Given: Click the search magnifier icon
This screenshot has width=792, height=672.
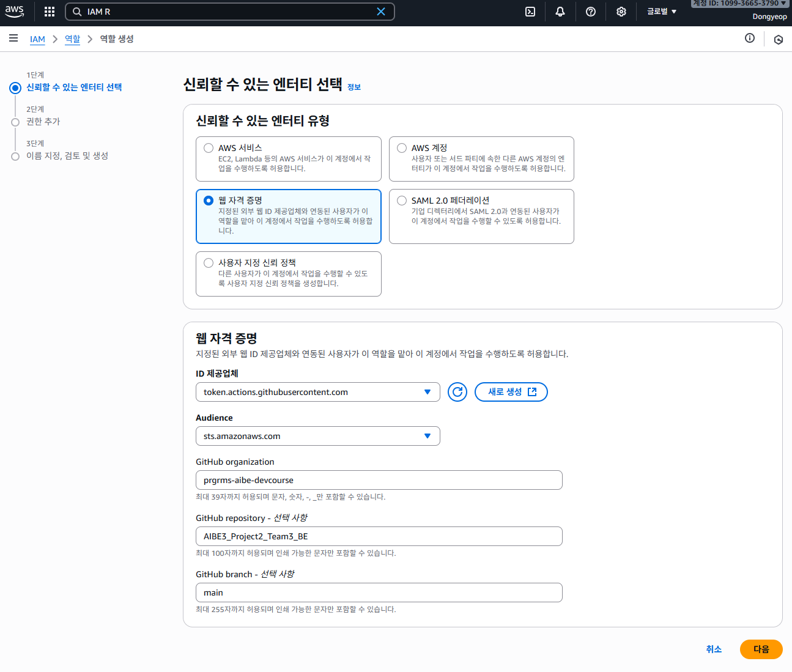Looking at the screenshot, I should click(77, 12).
